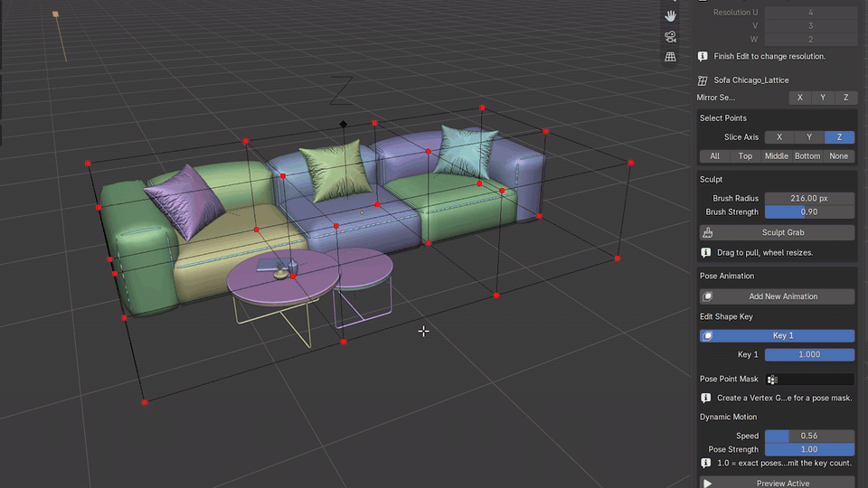Click the Sofa Chicago_Lattice name label
Image resolution: width=868 pixels, height=488 pixels.
[751, 80]
